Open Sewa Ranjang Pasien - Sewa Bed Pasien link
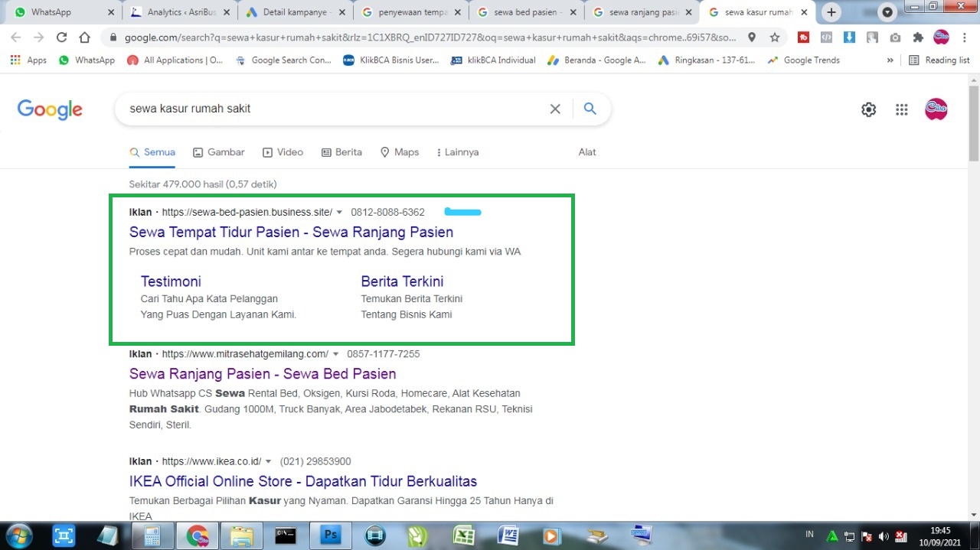The image size is (980, 550). (263, 374)
